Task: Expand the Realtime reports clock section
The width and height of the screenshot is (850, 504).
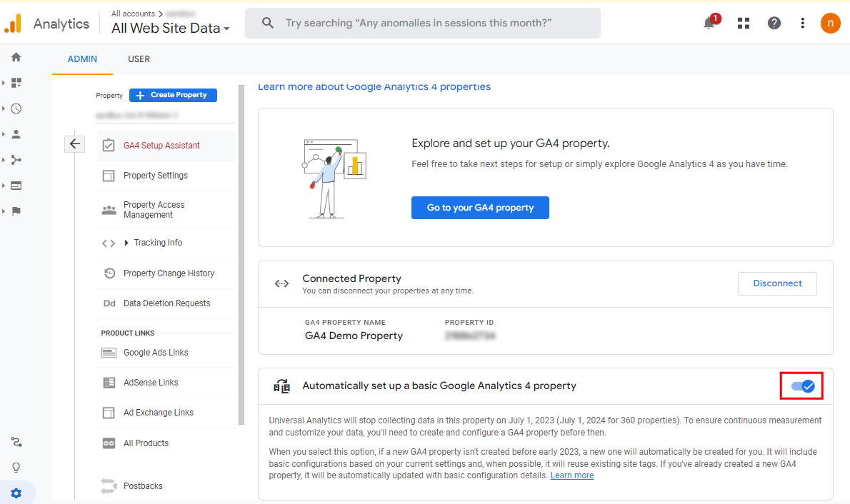Action: click(16, 109)
